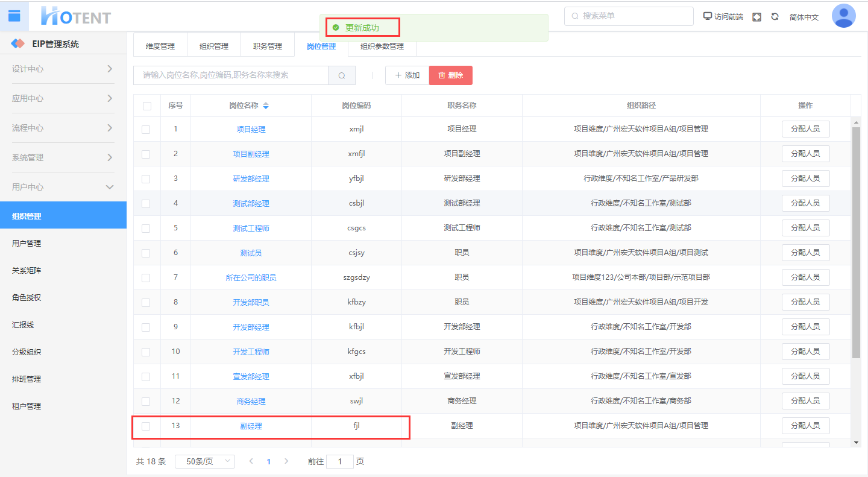Click the Hotent logo
Viewport: 868px width, 477px height.
tap(75, 16)
